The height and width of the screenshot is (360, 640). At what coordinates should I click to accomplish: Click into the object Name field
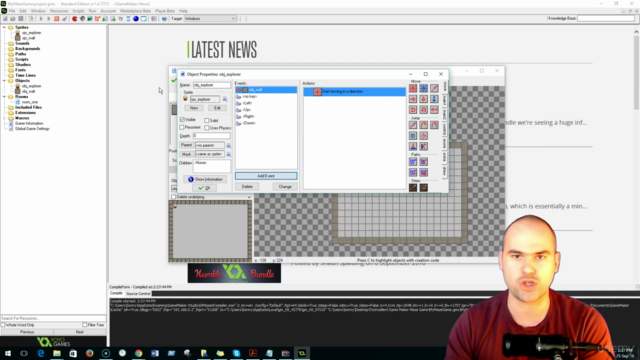(x=211, y=85)
